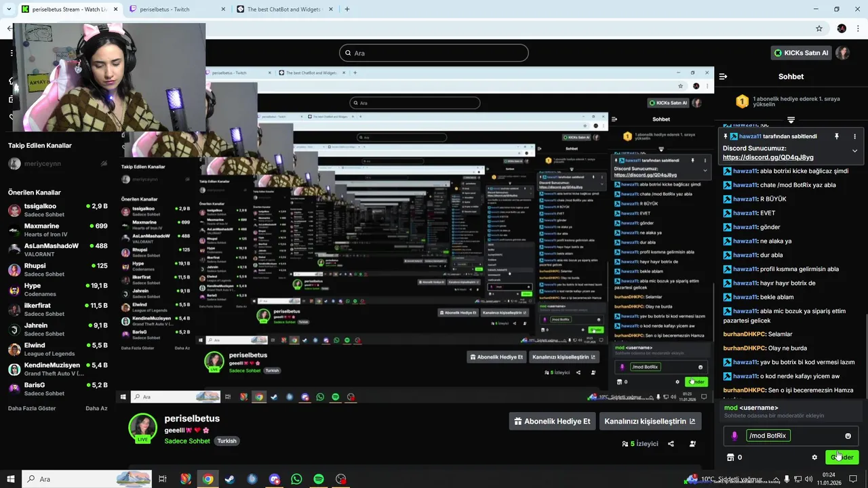868x488 pixels.
Task: Open Maxmarine recommended channel
Action: click(x=58, y=230)
